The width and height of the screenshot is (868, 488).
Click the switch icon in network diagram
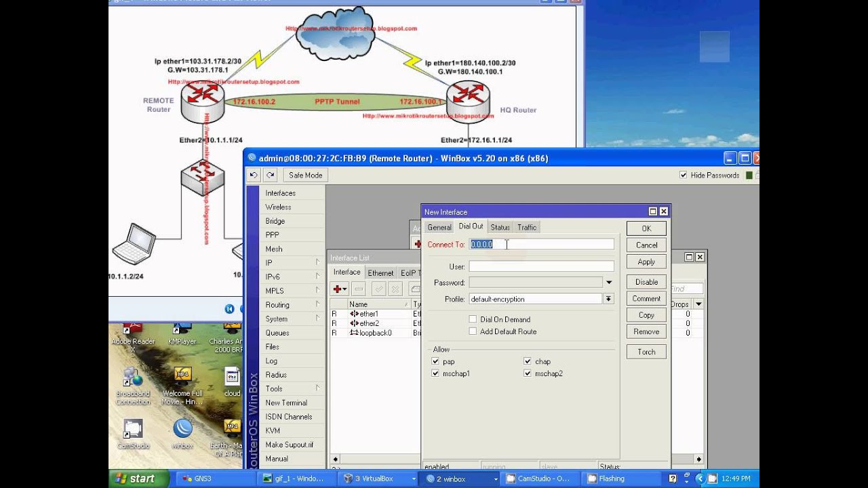point(202,176)
